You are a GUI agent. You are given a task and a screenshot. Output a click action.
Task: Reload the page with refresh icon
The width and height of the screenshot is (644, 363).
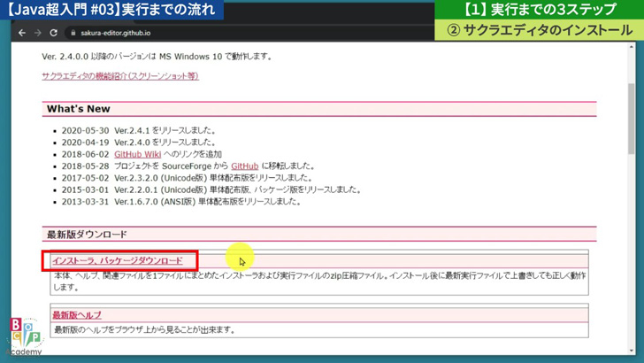click(x=53, y=33)
